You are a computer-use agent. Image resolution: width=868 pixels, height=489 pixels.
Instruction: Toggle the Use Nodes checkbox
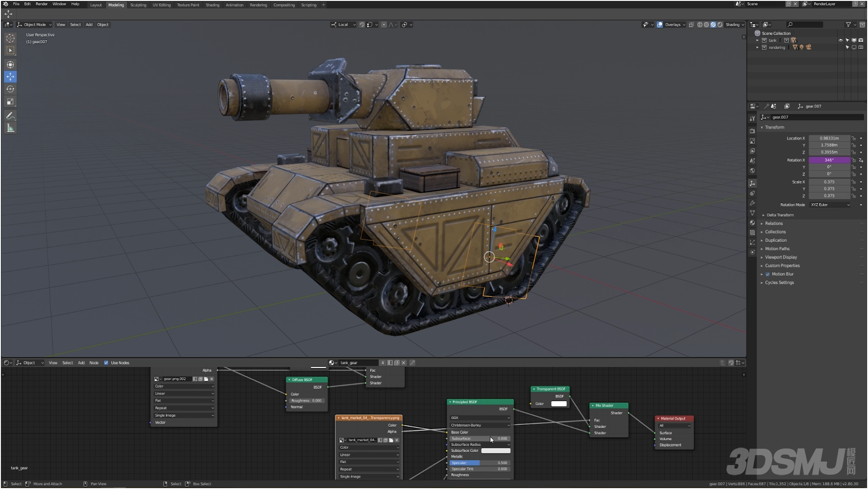click(x=106, y=363)
